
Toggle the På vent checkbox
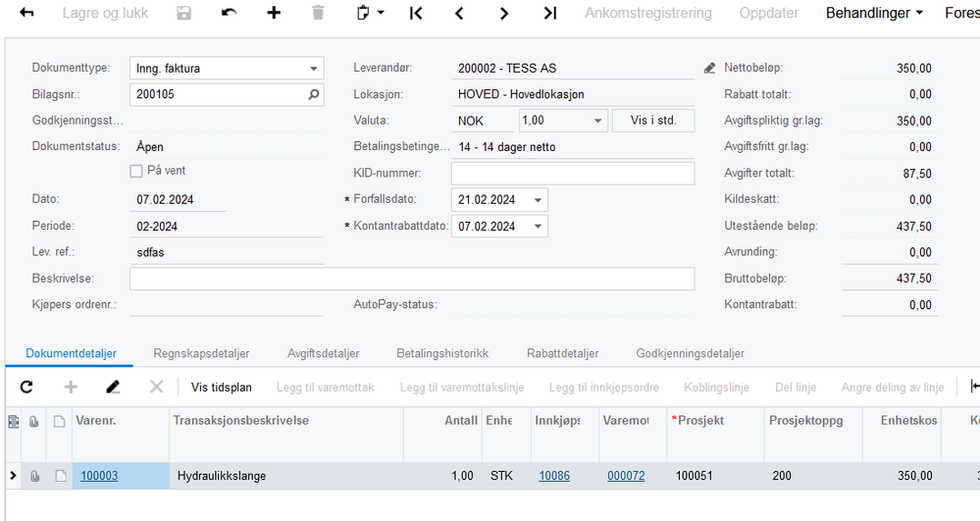click(136, 171)
